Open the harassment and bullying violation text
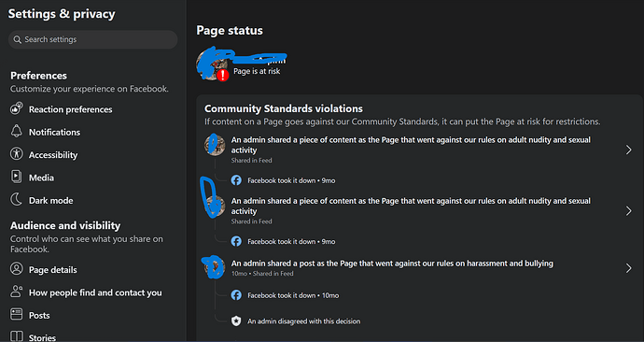644x342 pixels. [392, 264]
